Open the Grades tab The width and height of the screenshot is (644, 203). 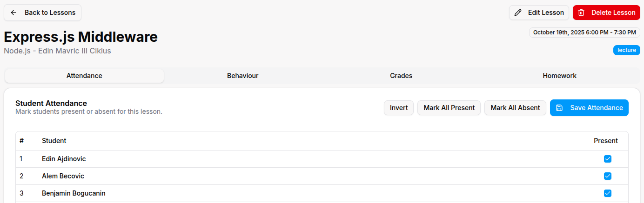[x=401, y=76]
